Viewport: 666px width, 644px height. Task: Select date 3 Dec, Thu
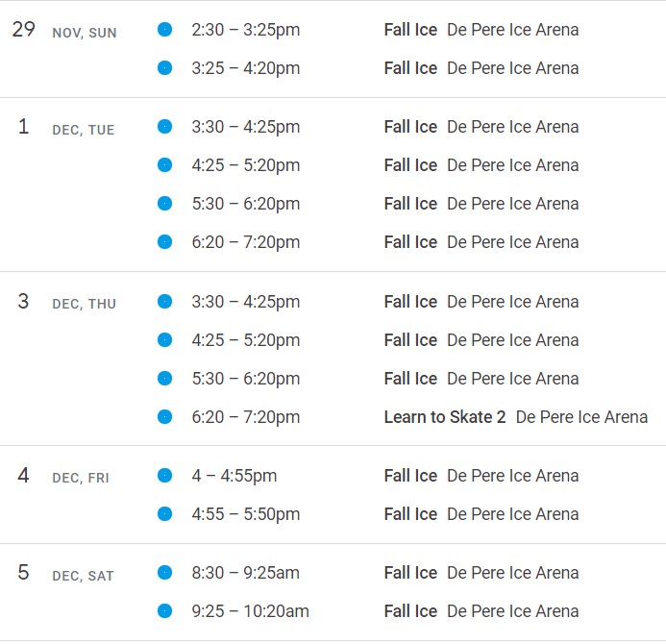66,302
